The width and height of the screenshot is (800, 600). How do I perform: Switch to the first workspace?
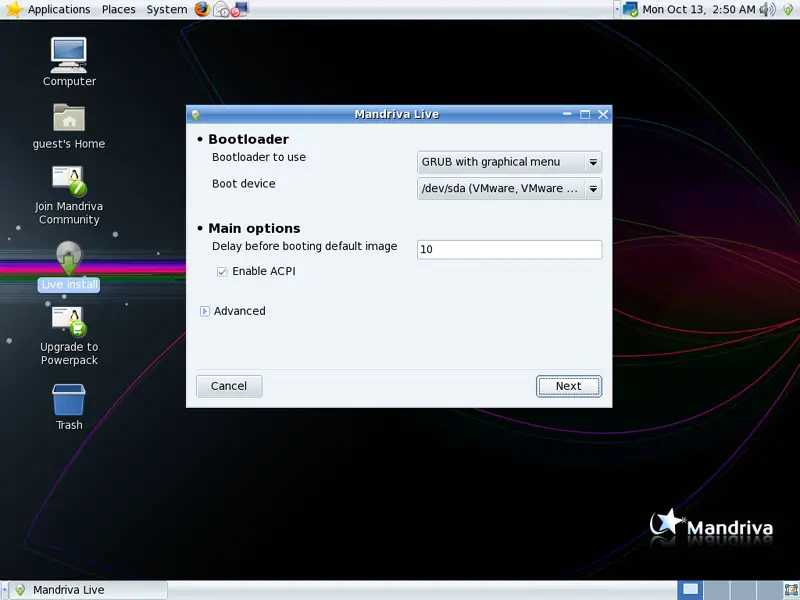tap(690, 590)
